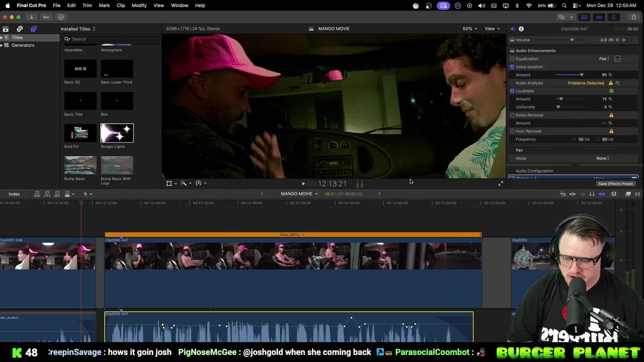
Task: Click the Share export icon
Action: pyautogui.click(x=633, y=17)
